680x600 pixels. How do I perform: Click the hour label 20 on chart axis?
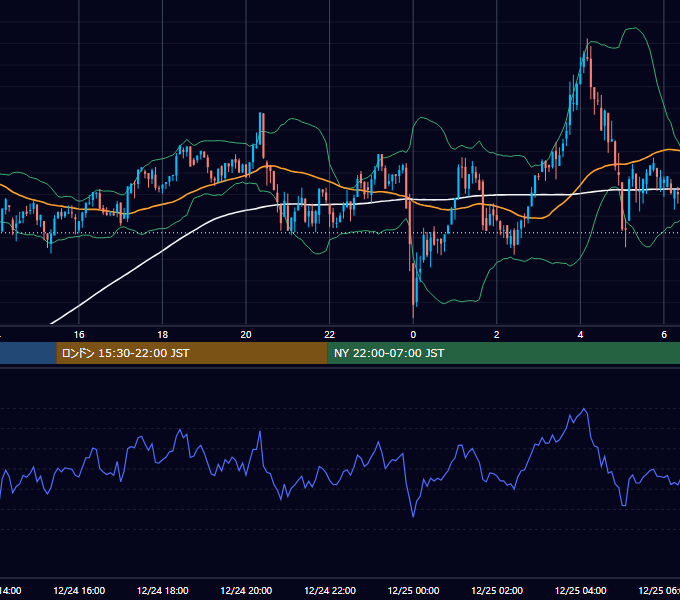point(246,335)
